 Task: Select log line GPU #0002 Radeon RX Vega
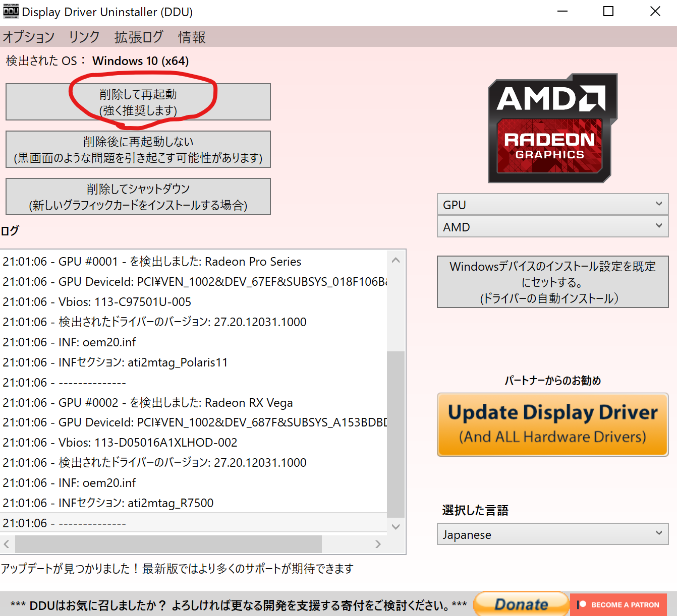pos(194,403)
